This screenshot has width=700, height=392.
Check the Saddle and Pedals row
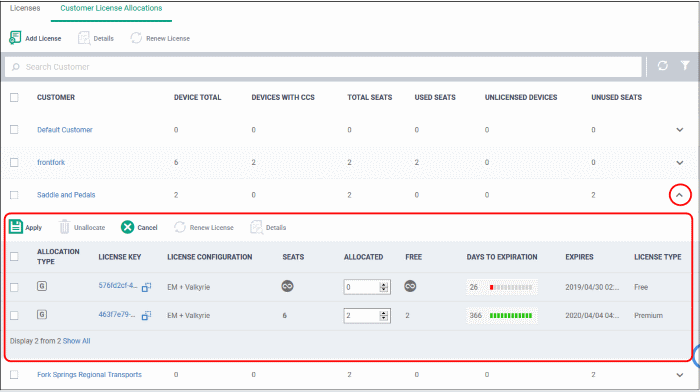14,195
